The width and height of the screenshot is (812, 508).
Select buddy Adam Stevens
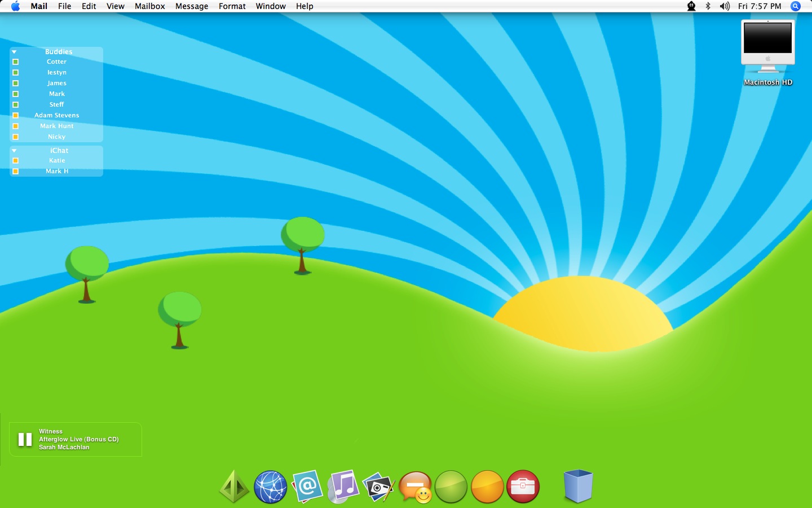(56, 115)
